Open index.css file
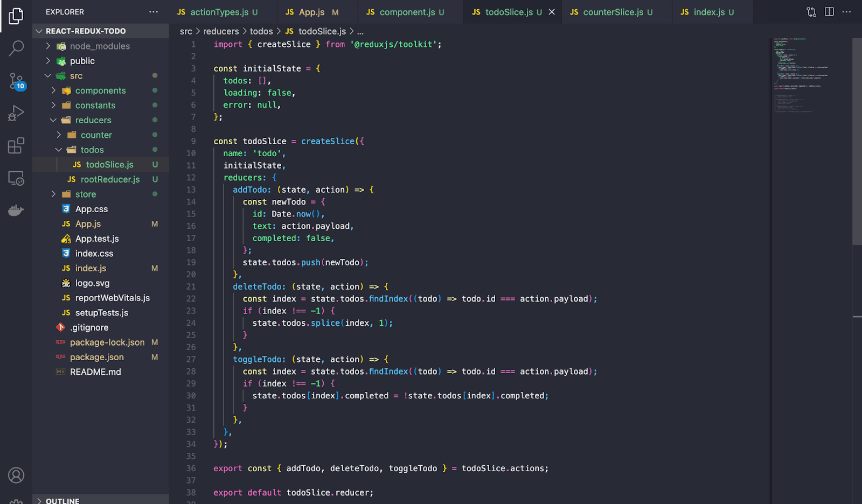The image size is (862, 504). pyautogui.click(x=101, y=254)
